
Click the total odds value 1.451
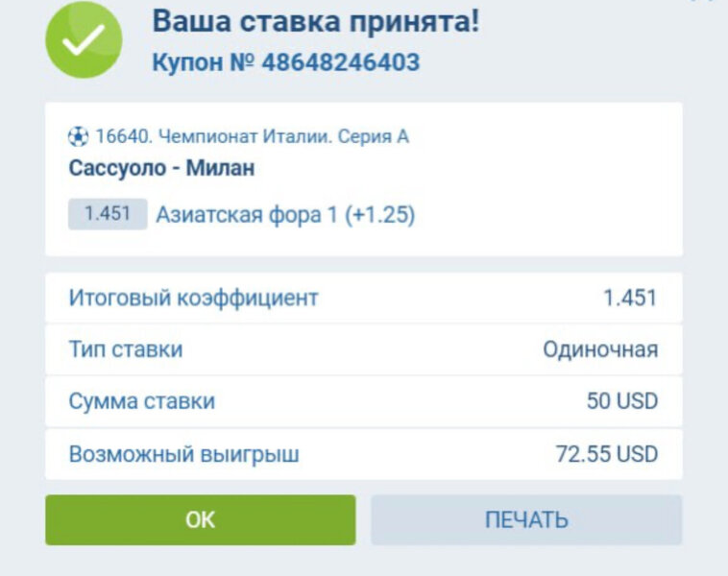pyautogui.click(x=630, y=298)
